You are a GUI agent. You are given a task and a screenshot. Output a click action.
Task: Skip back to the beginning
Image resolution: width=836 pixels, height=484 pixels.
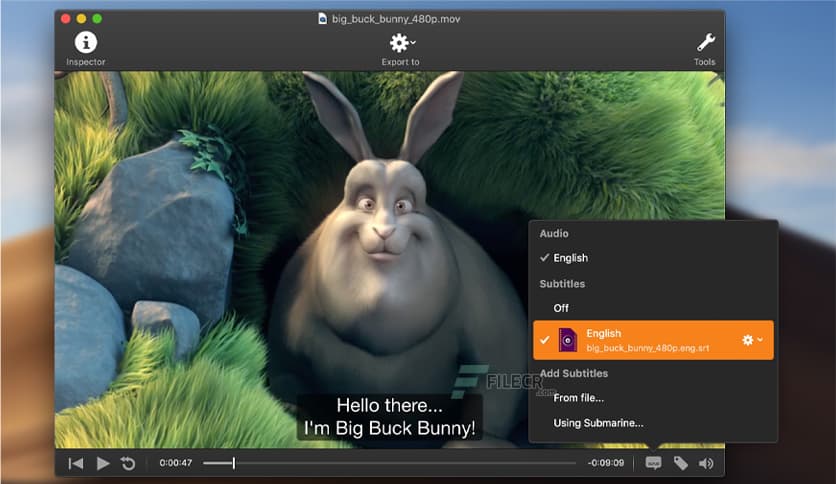76,463
